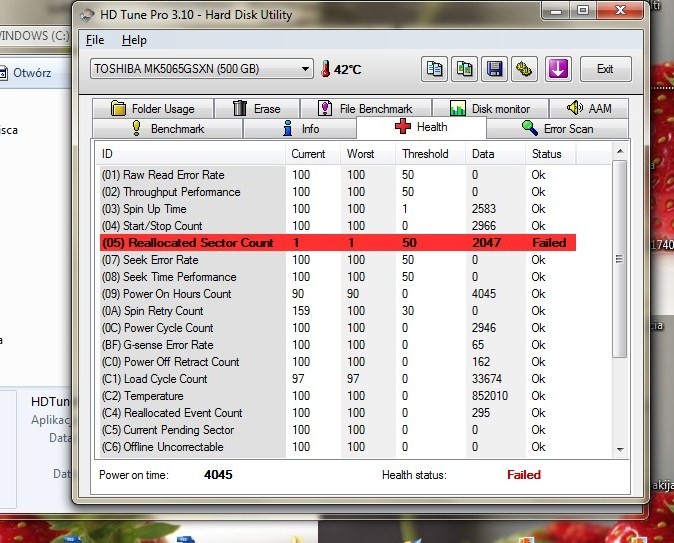Click the Failed health status text

point(524,475)
